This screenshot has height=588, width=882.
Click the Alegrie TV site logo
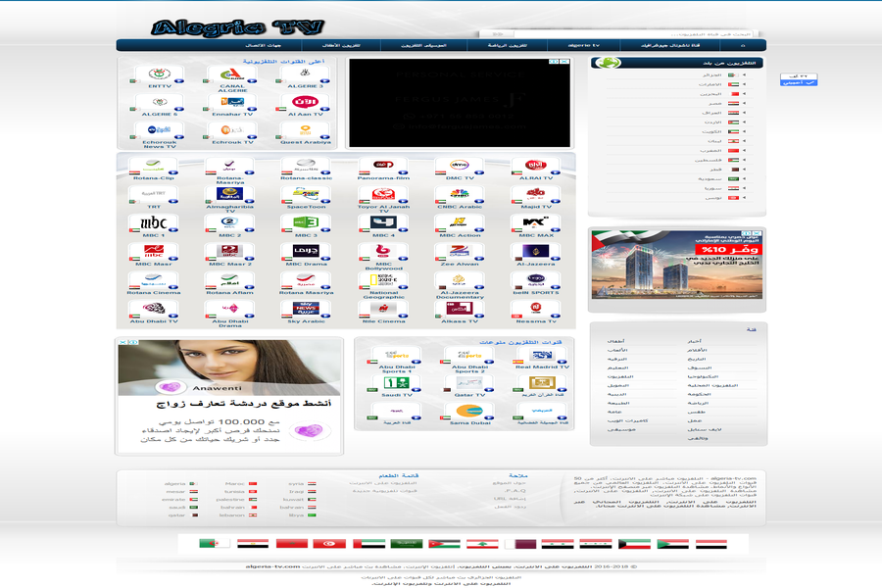pyautogui.click(x=238, y=27)
